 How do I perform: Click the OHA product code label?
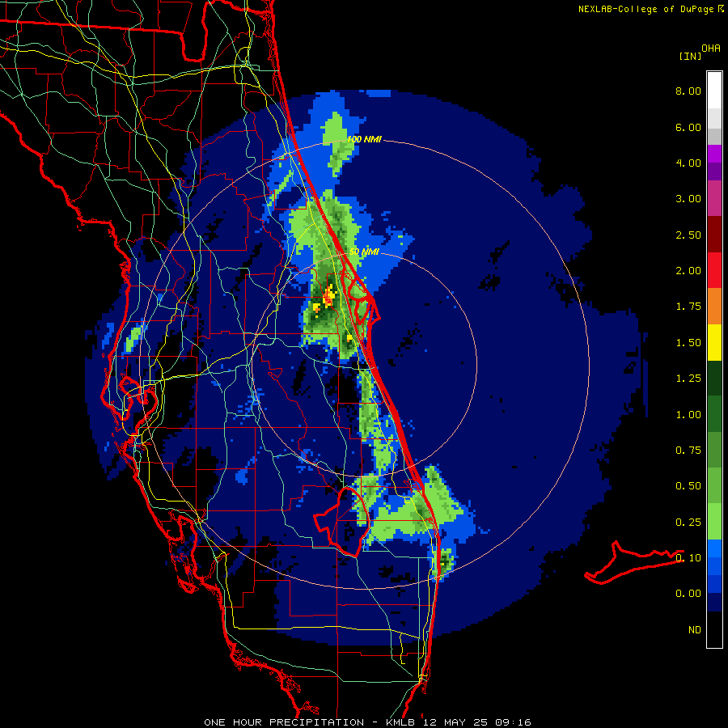tap(711, 49)
